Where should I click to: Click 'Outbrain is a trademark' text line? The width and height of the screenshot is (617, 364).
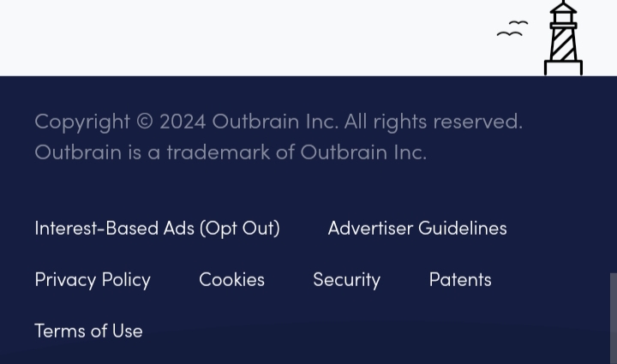(x=231, y=152)
